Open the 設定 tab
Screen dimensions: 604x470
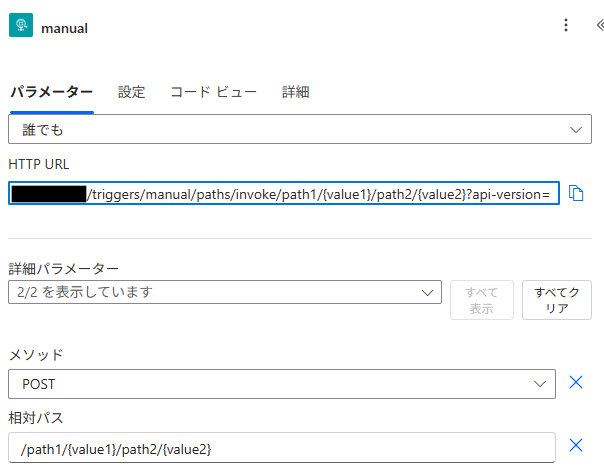pos(132,92)
